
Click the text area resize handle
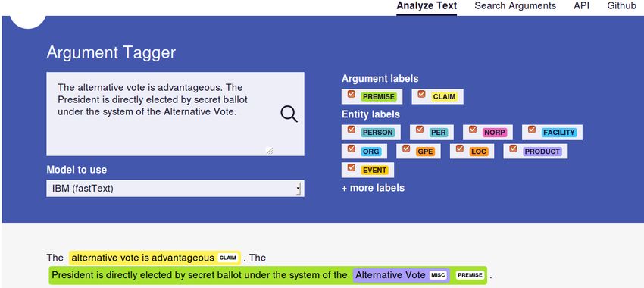(270, 151)
